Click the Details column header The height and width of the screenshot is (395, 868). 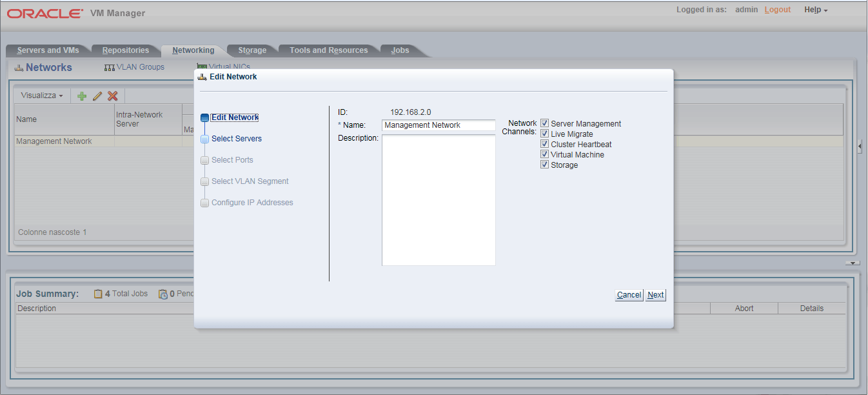pos(812,309)
